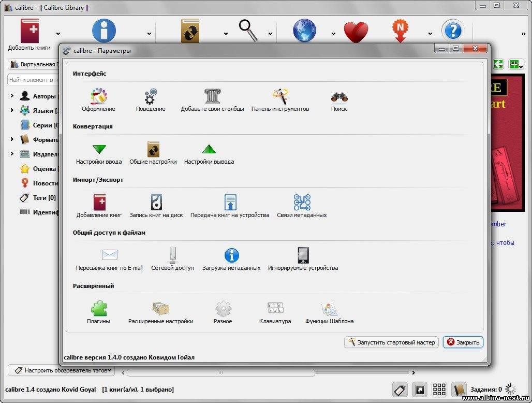Click the red book cover in main window
Viewport: 532px width, 403px height.
pyautogui.click(x=508, y=142)
